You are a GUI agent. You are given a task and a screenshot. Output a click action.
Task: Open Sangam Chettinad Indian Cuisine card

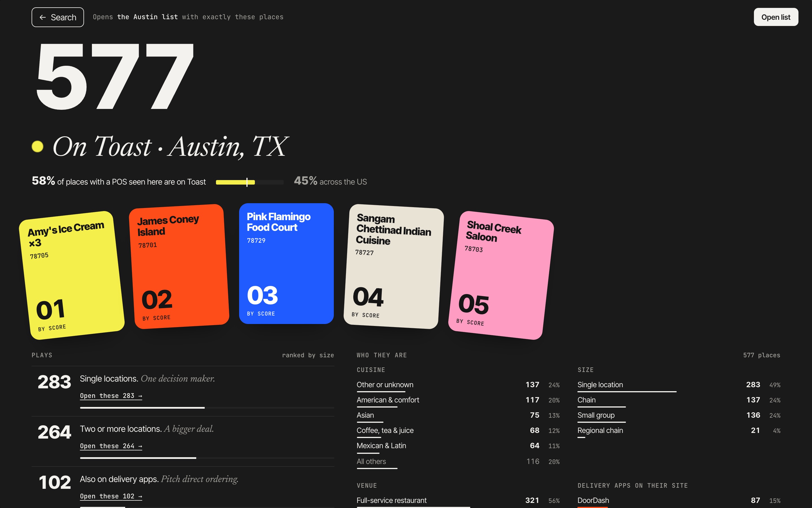394,266
